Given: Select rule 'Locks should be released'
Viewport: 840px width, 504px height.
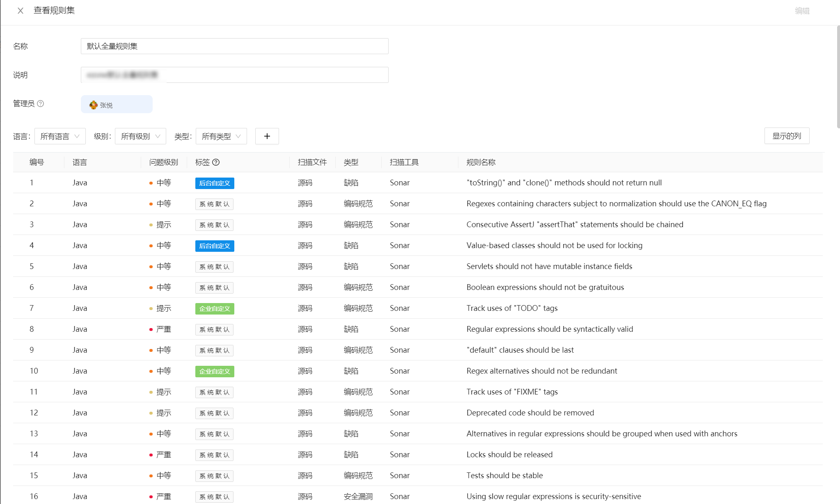Looking at the screenshot, I should 509,454.
